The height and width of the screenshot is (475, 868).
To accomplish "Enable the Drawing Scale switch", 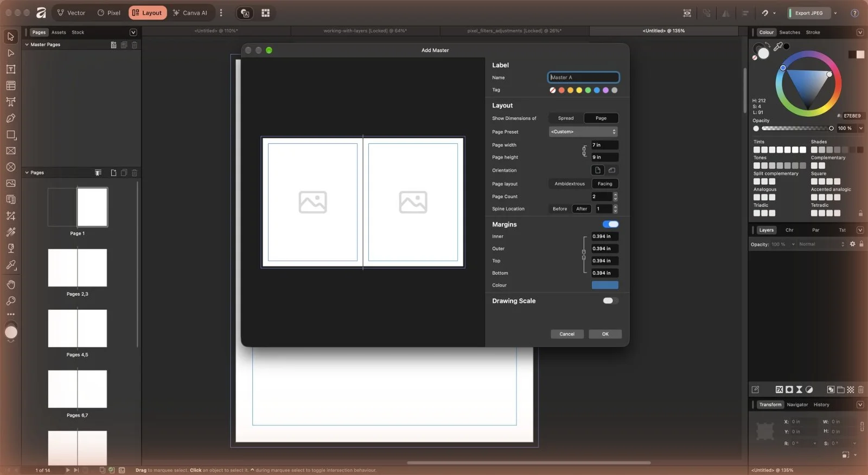I will click(x=610, y=301).
